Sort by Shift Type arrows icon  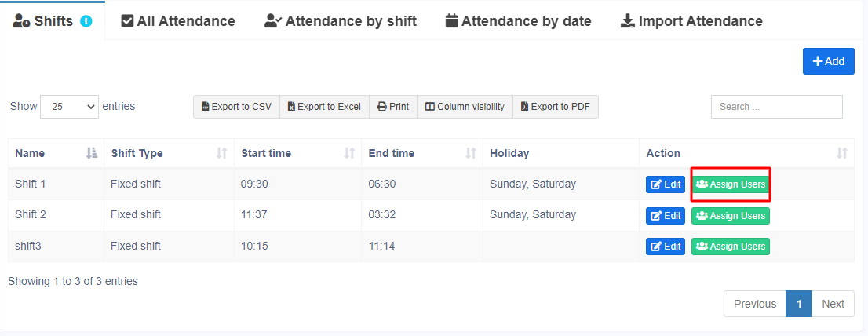221,153
